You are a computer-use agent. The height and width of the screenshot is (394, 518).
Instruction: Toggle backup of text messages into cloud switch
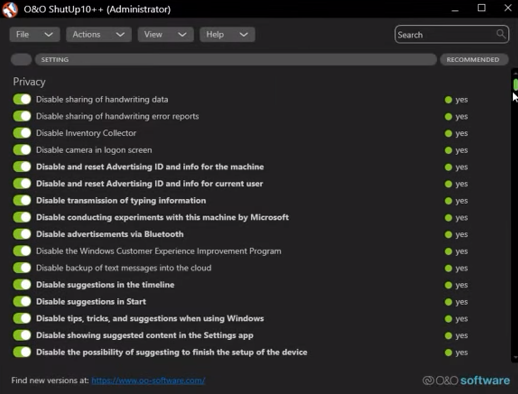(x=22, y=268)
